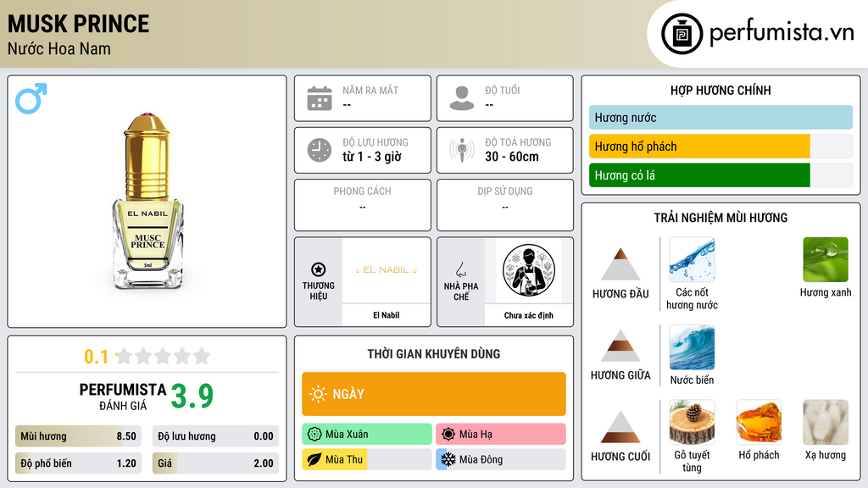The image size is (868, 488).
Task: Select the Mùa Hạ season bar
Action: tap(501, 434)
